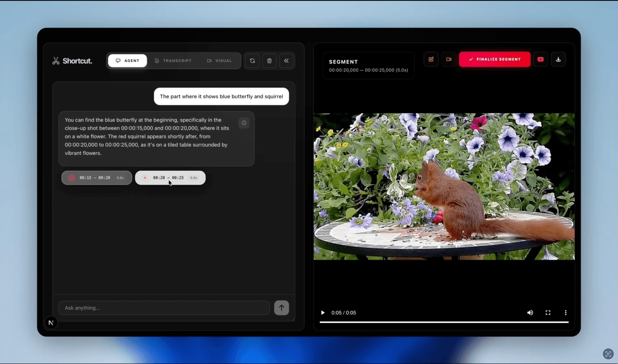Play the 00:15 – 00:20 clip chip

tap(97, 178)
